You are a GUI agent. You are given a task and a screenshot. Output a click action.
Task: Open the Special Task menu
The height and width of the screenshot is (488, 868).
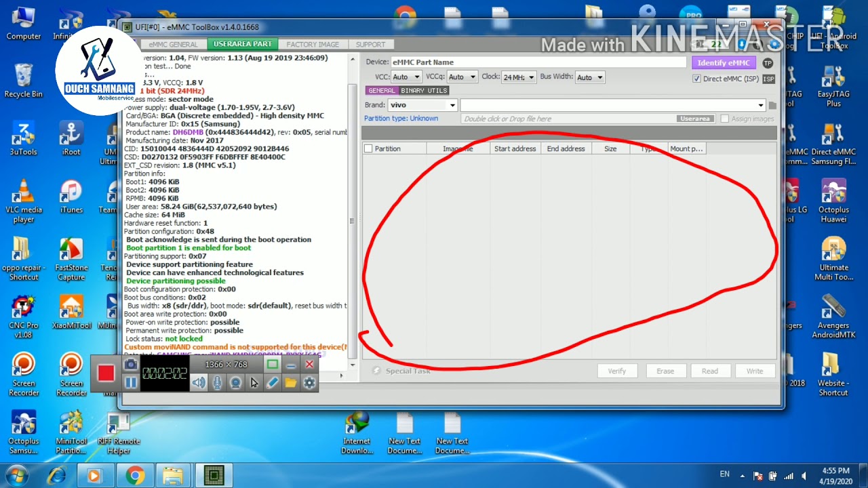tap(401, 371)
